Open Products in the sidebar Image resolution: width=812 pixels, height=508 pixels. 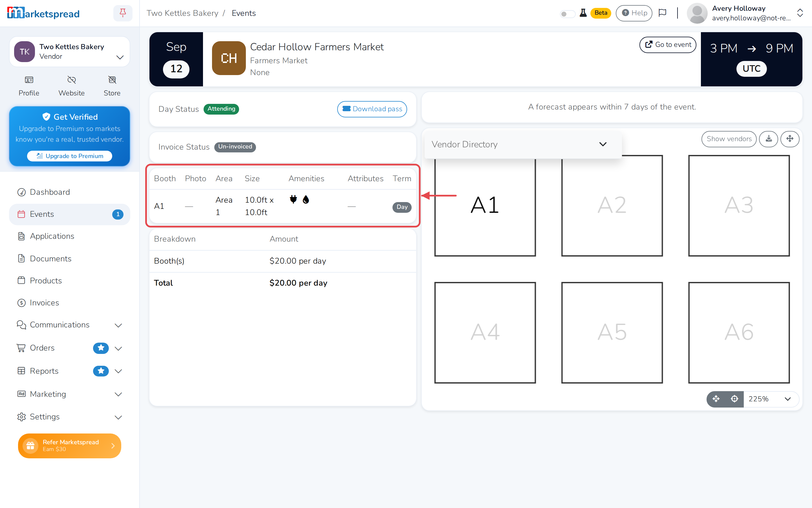click(69, 281)
